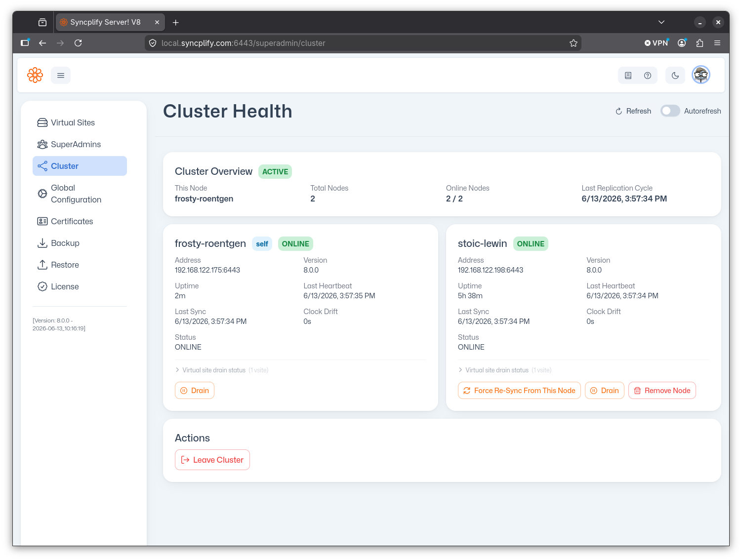Bookmark page with the star icon
This screenshot has width=742, height=560.
(x=574, y=43)
